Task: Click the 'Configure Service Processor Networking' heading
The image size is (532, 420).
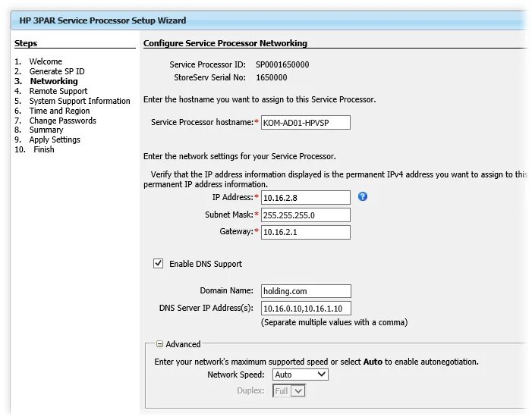Action: [x=225, y=43]
